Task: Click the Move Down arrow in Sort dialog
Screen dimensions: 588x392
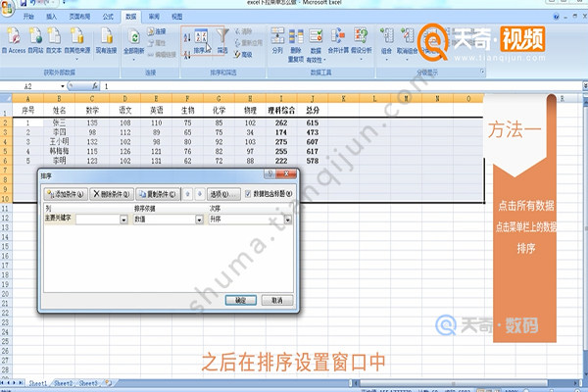Action: [x=200, y=194]
